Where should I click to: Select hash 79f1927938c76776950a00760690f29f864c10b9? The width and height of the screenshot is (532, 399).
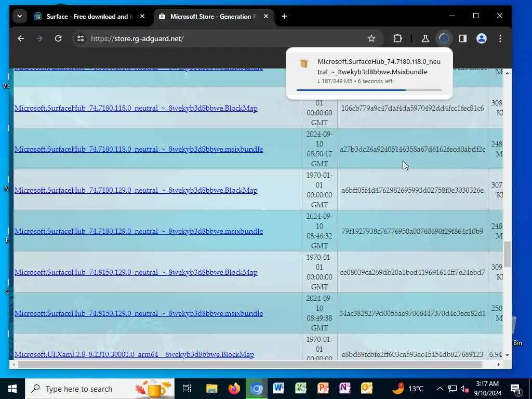pyautogui.click(x=412, y=231)
